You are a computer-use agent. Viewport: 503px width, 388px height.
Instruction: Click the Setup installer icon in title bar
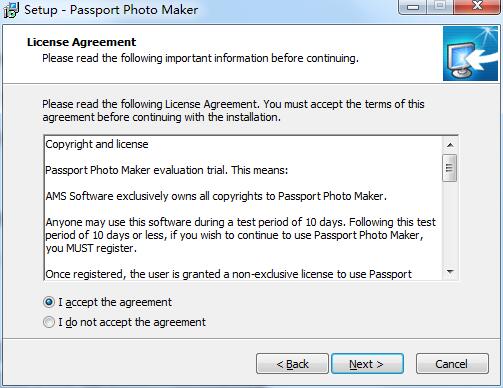pyautogui.click(x=11, y=10)
